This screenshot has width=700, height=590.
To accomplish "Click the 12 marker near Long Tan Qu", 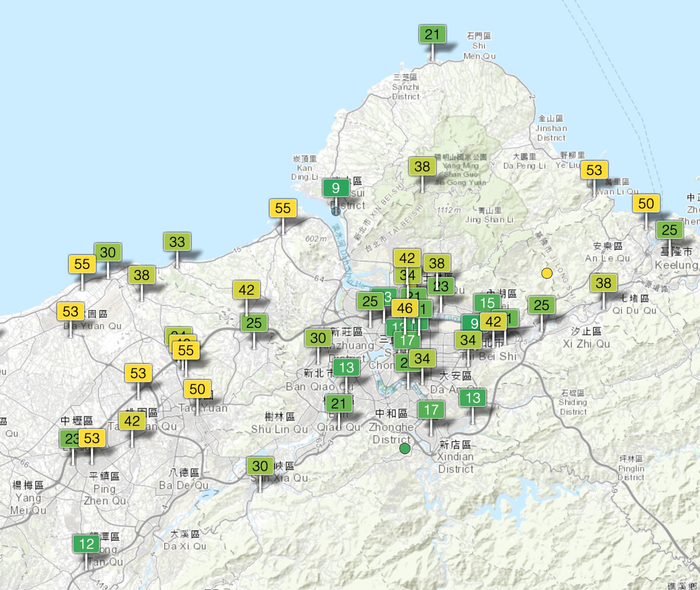I will 87,544.
